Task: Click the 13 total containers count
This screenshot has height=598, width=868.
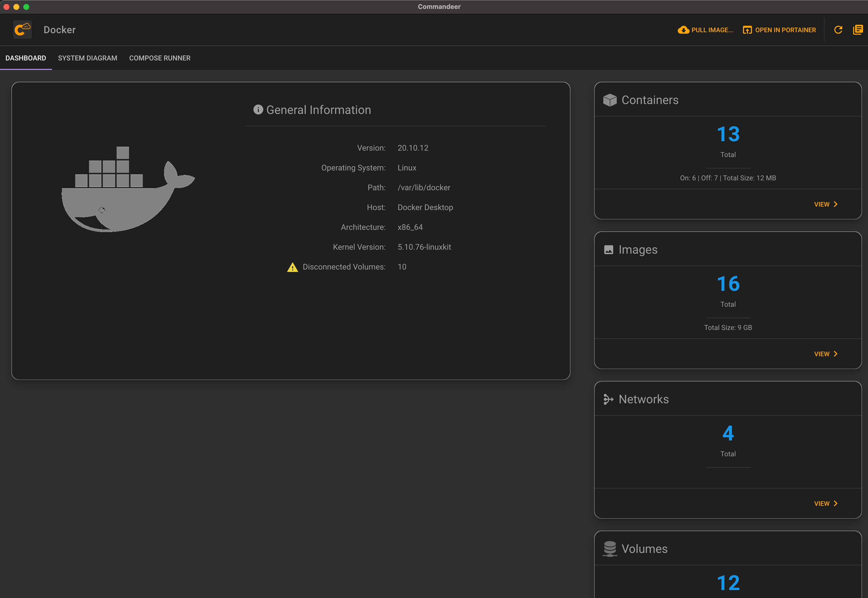Action: coord(728,134)
